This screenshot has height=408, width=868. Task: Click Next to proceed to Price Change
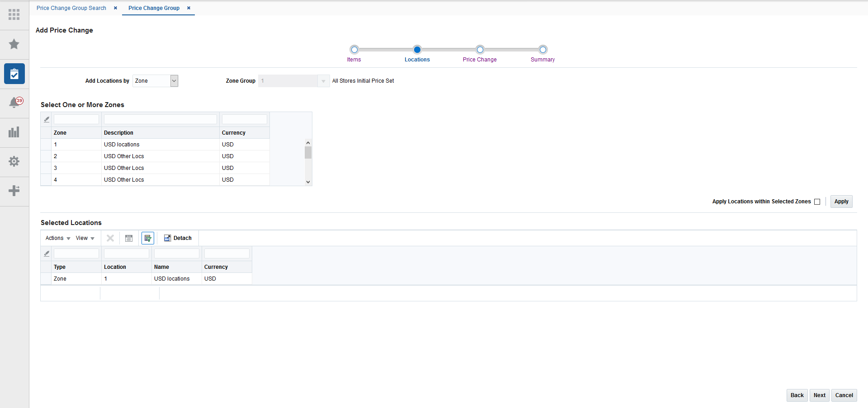(819, 395)
